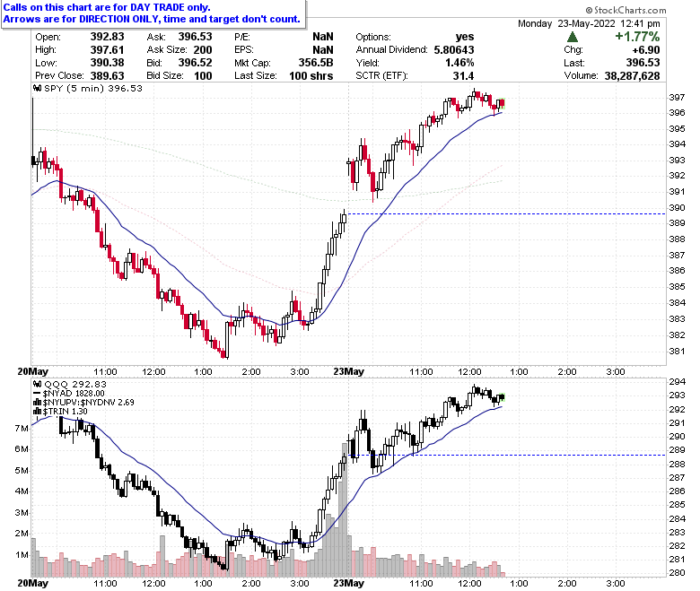
Task: Click the Last Size value 100 shrs
Action: (311, 76)
